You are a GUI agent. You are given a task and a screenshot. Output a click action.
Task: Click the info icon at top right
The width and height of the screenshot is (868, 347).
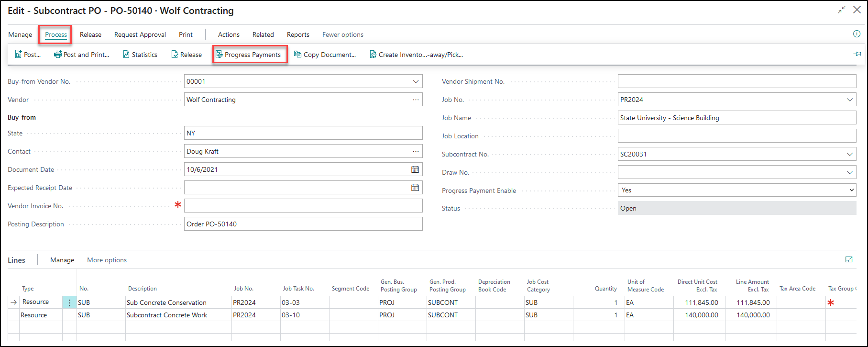coord(857,34)
